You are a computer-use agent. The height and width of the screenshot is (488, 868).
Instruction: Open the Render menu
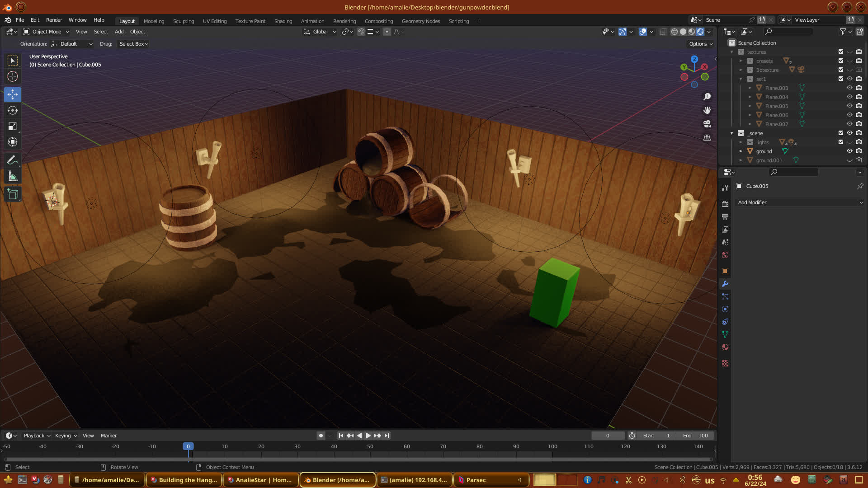point(54,20)
